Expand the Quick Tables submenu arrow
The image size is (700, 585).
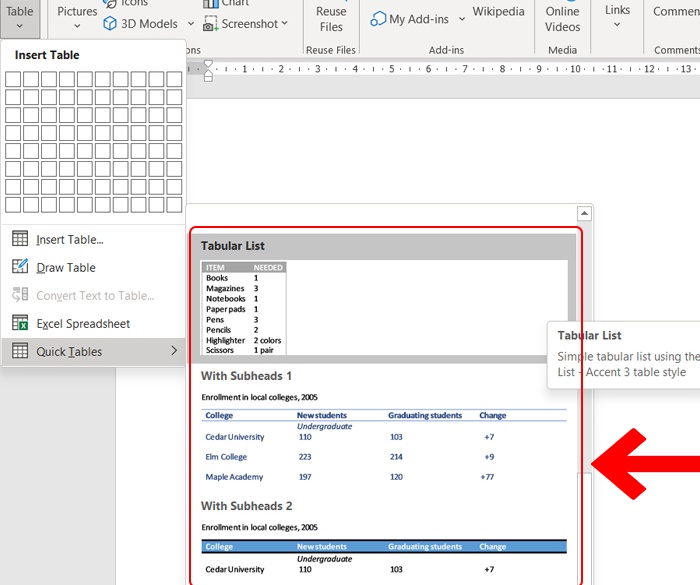[174, 351]
